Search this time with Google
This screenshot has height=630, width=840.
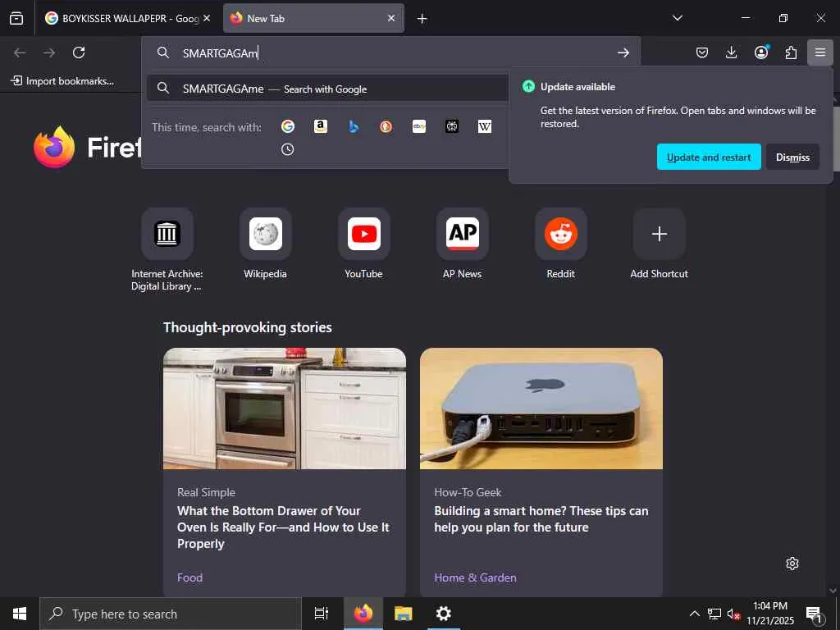pyautogui.click(x=288, y=126)
